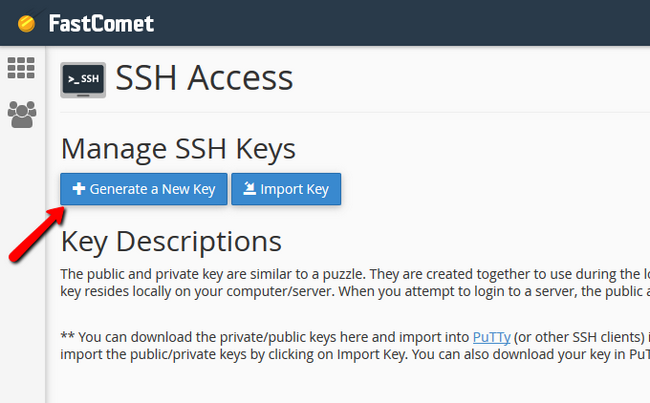This screenshot has height=403, width=650.
Task: Click the SSH Access page title
Action: pyautogui.click(x=204, y=78)
